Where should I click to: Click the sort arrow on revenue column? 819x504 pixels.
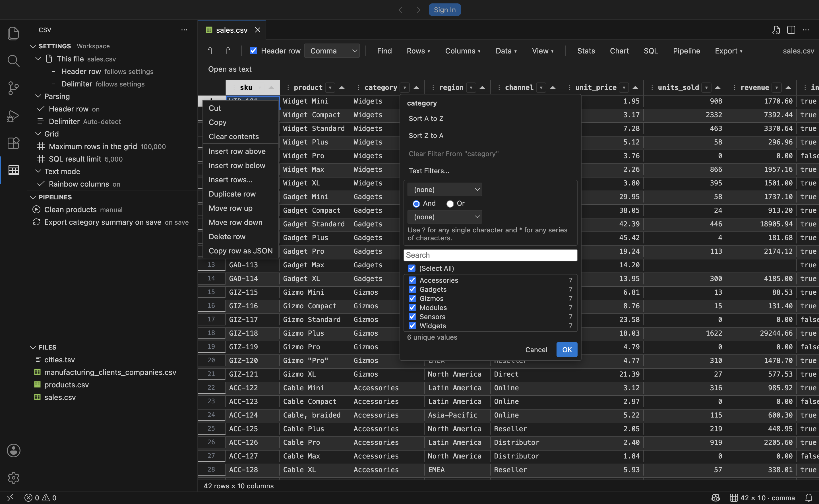[x=788, y=88]
